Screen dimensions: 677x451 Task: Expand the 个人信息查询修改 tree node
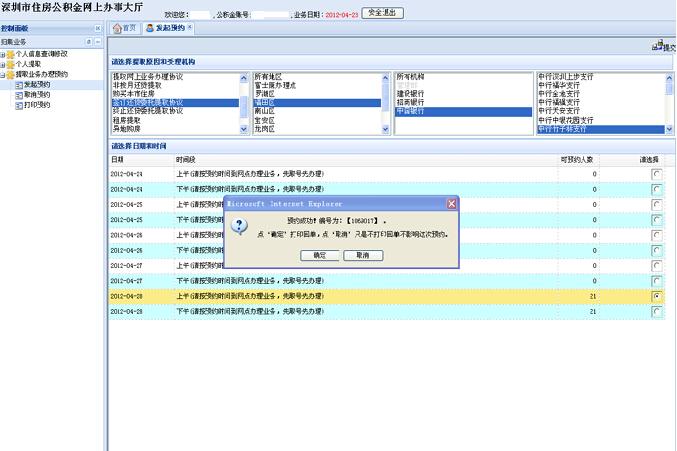(4, 53)
